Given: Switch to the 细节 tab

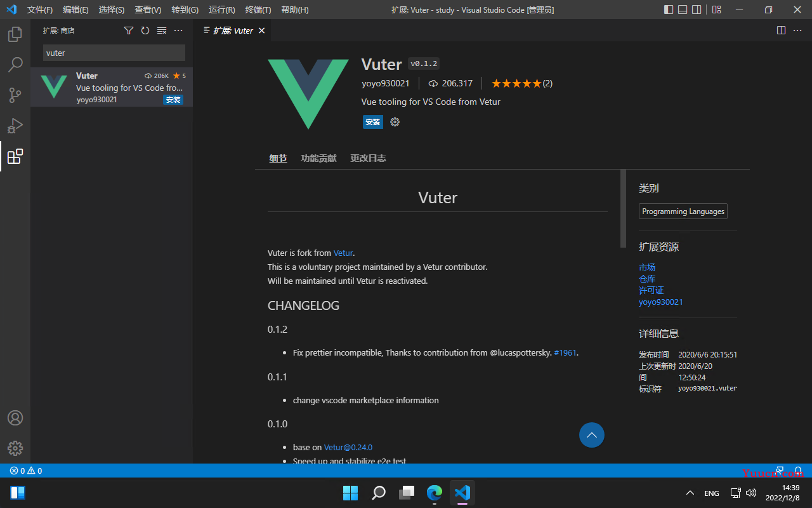Looking at the screenshot, I should (278, 158).
